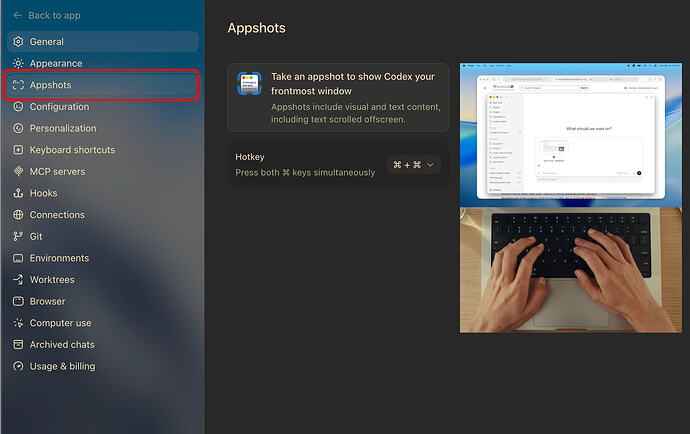690x434 pixels.
Task: Click the Appshot app icon in info card
Action: click(x=250, y=84)
